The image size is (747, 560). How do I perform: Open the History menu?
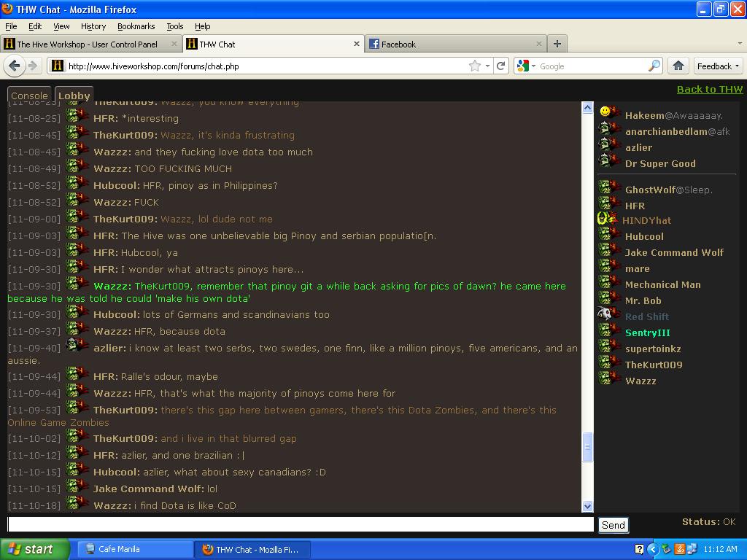tap(93, 26)
